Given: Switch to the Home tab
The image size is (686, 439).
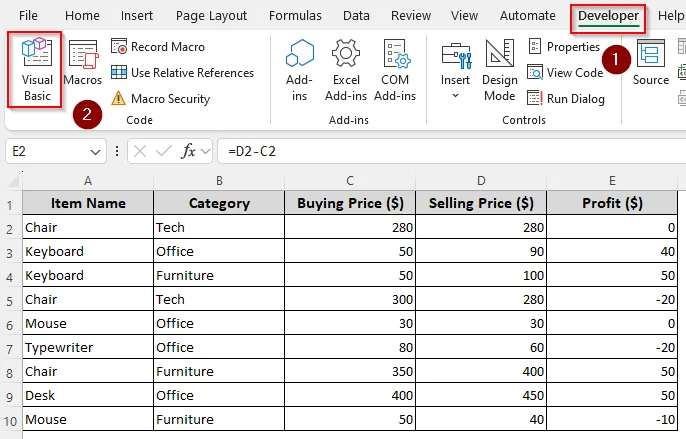Looking at the screenshot, I should (82, 16).
